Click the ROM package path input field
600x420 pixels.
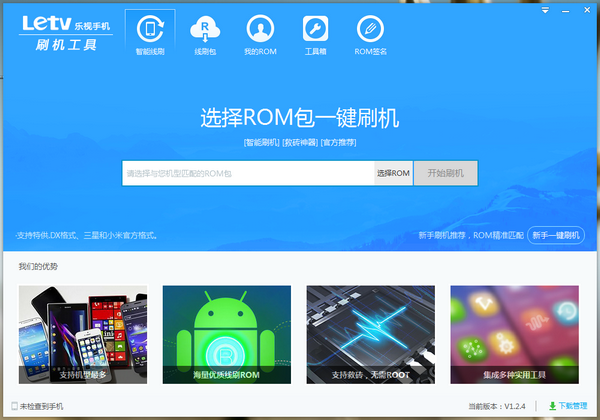coord(248,173)
